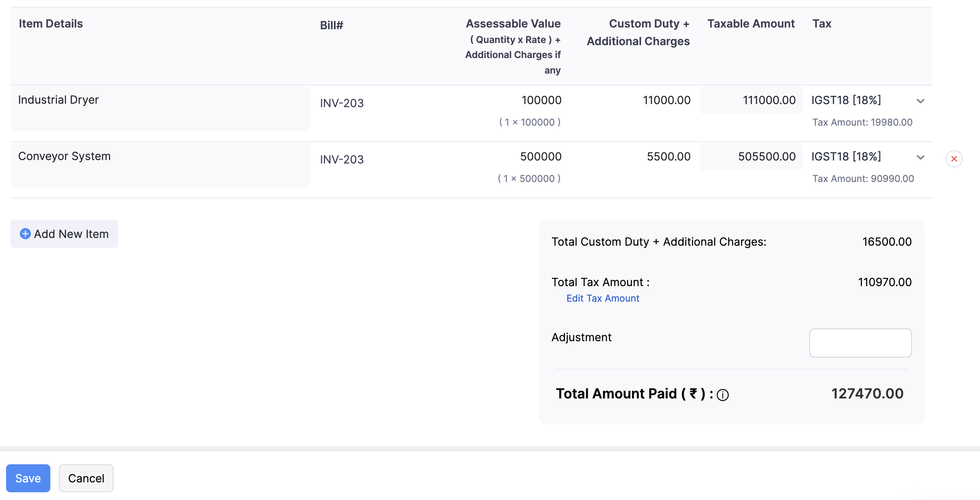The image size is (980, 500).
Task: Expand Conveyor System tax dropdown chevron
Action: [x=920, y=157]
